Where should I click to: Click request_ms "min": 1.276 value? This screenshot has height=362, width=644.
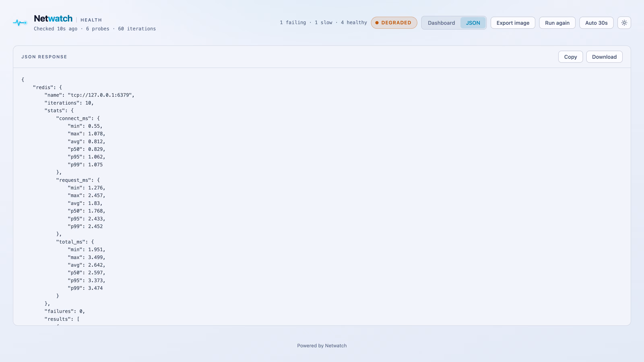[x=87, y=188]
